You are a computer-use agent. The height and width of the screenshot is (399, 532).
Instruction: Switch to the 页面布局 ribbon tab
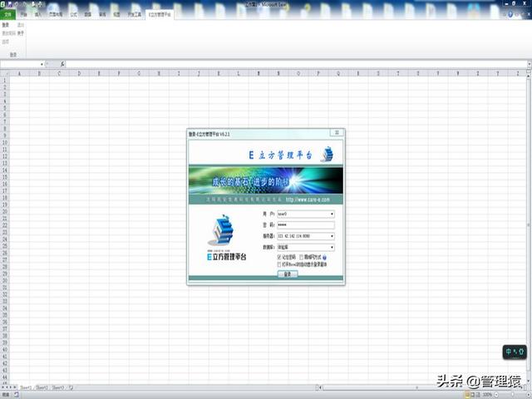56,15
